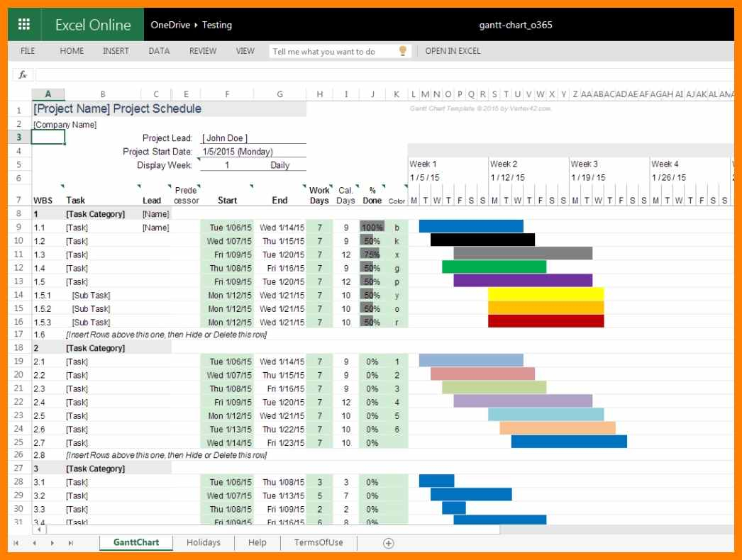Open the Testing folder breadcrumb

pyautogui.click(x=217, y=25)
